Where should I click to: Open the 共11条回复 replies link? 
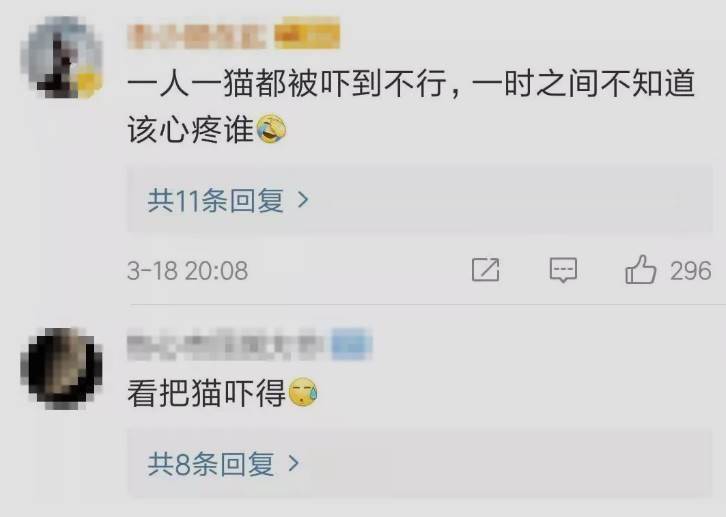click(216, 200)
